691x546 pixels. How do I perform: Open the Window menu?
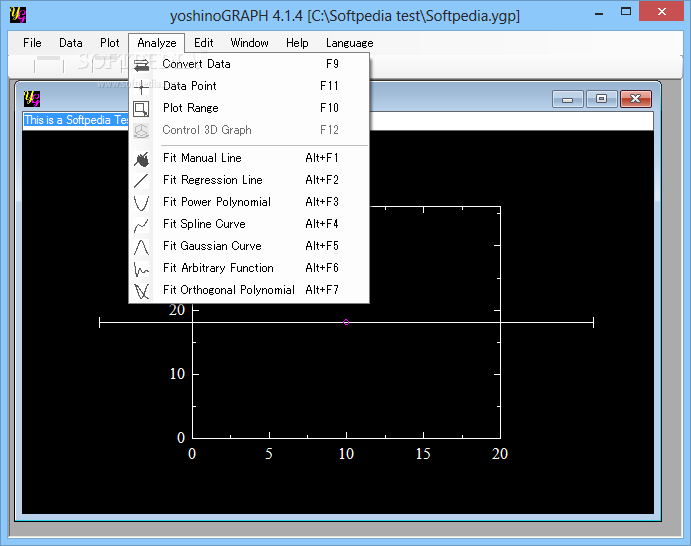pyautogui.click(x=249, y=43)
